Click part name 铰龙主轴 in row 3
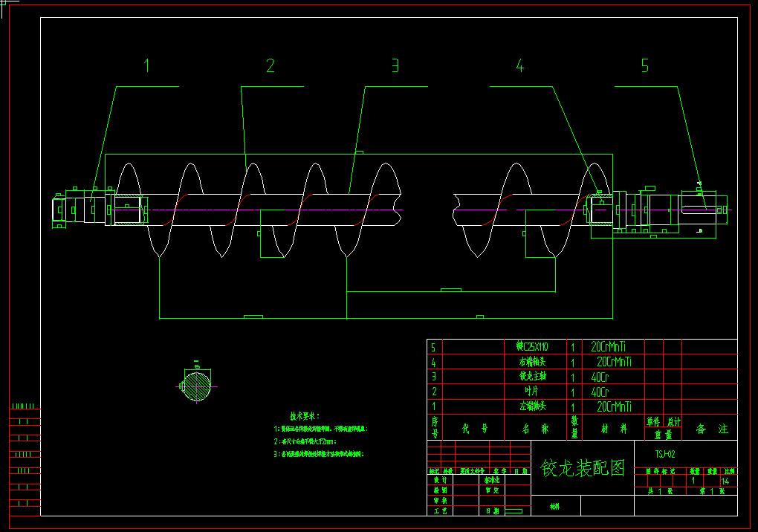The image size is (758, 532). pyautogui.click(x=532, y=376)
